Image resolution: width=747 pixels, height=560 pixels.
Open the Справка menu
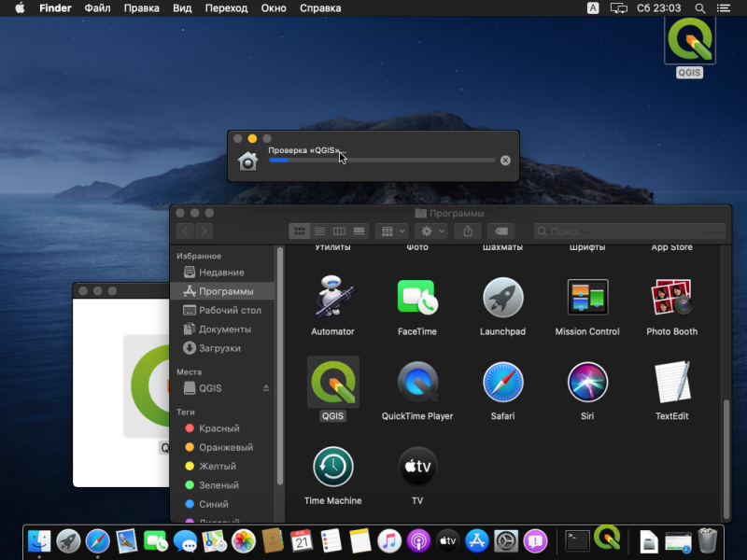tap(320, 8)
